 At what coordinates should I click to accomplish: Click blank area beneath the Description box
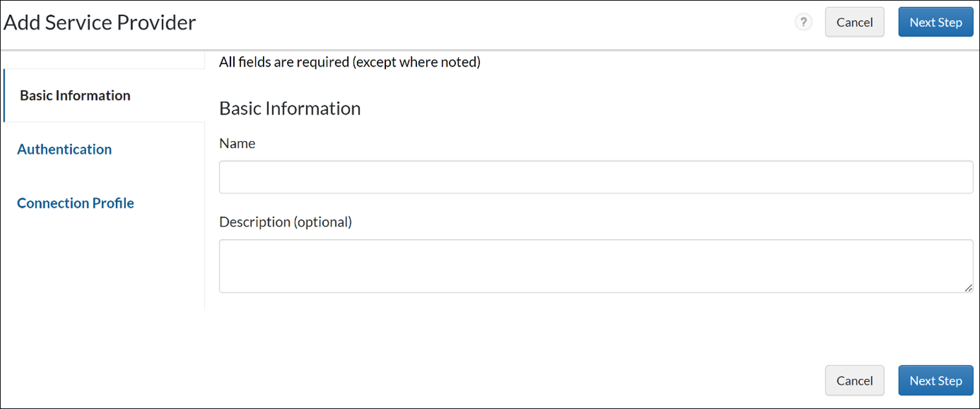[x=518, y=330]
